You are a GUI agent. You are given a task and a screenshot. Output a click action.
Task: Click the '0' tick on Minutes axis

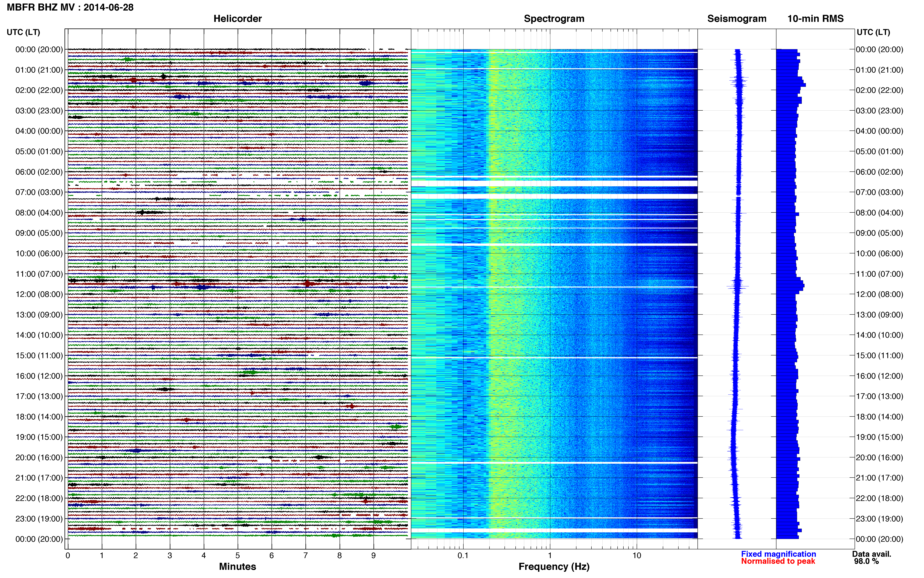(x=68, y=555)
